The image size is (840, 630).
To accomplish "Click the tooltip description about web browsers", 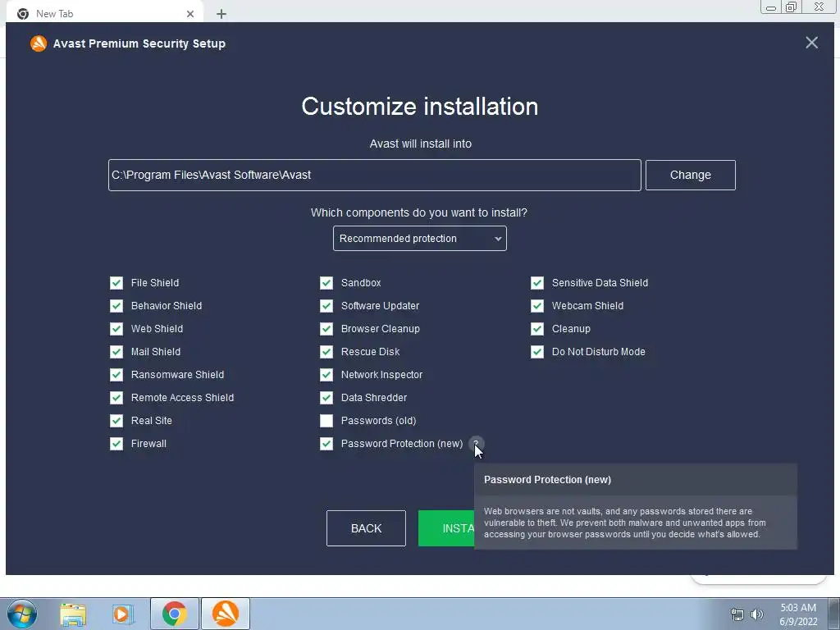I will coord(624,523).
